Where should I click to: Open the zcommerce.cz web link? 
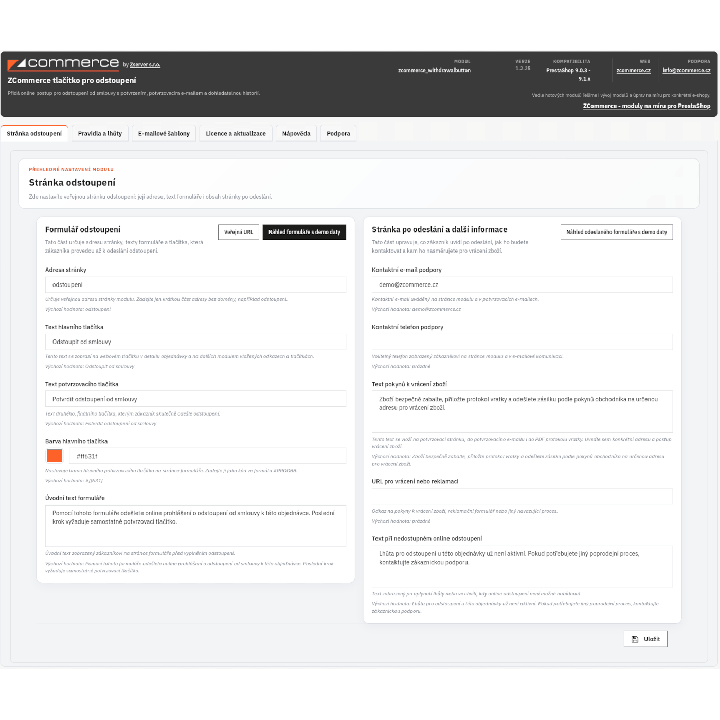(x=634, y=70)
